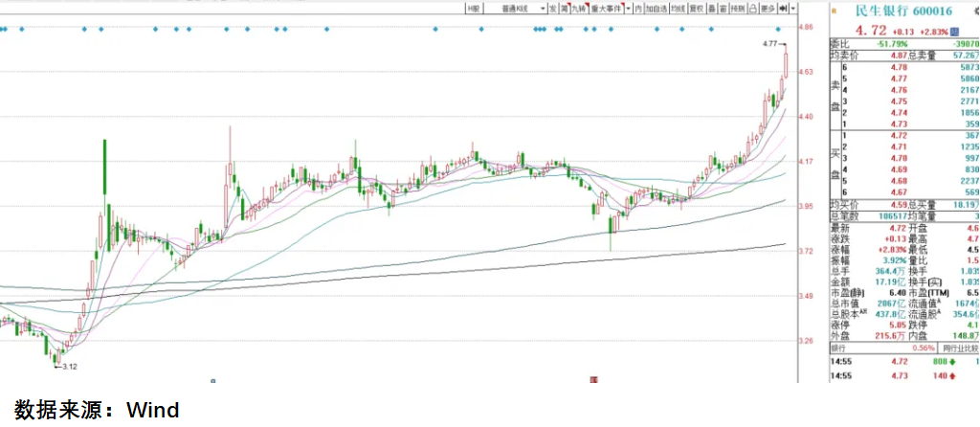Click 加自选 to add to watchlist

coord(656,9)
